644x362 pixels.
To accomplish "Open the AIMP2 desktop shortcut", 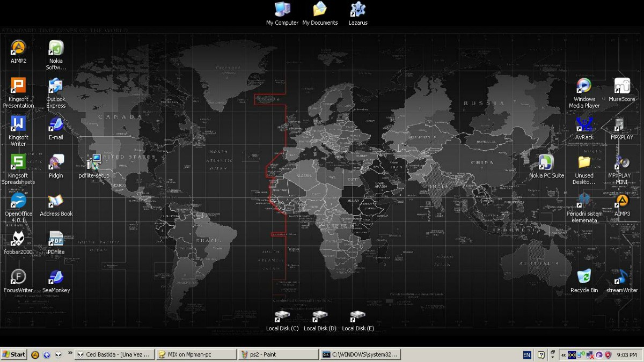I will [x=18, y=48].
